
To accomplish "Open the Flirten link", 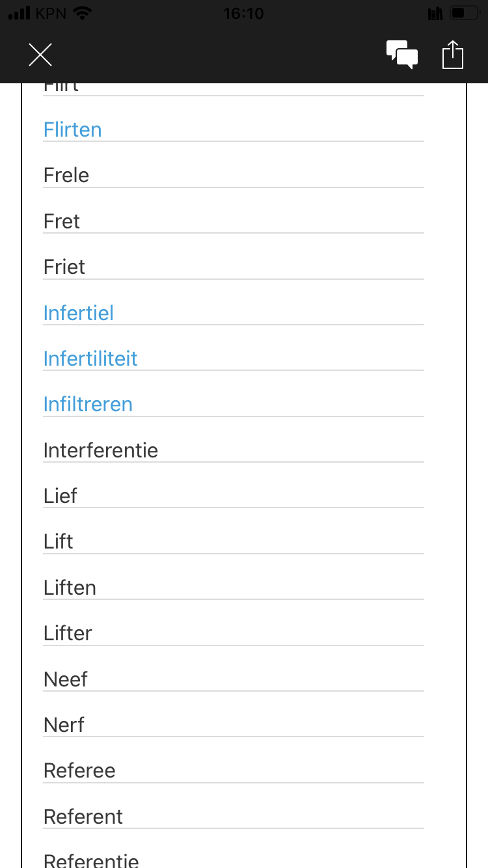I will (73, 129).
